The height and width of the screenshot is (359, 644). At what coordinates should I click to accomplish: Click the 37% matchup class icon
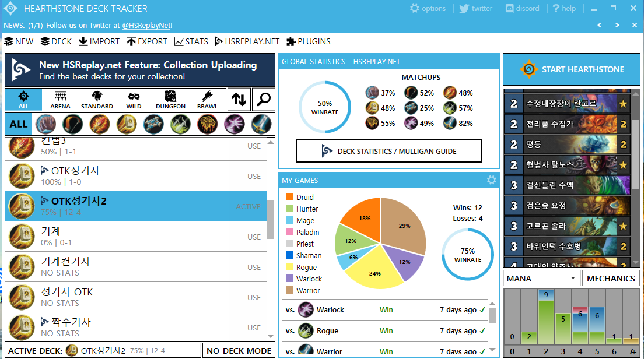372,93
